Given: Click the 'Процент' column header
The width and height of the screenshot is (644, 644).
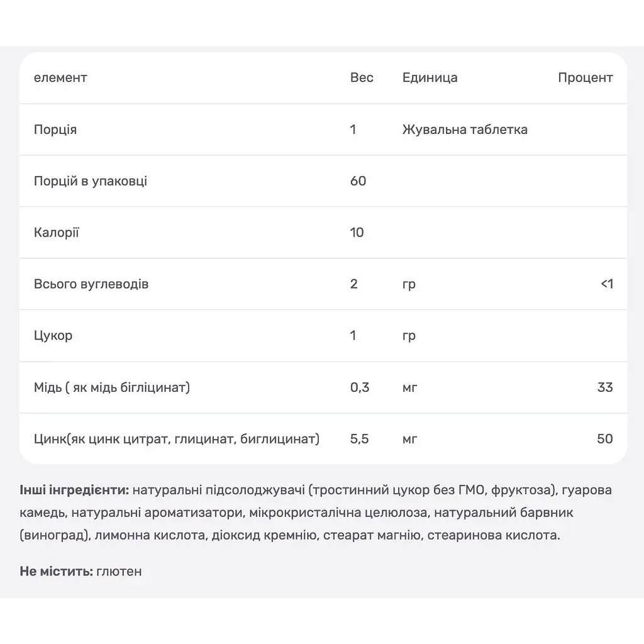Looking at the screenshot, I should pyautogui.click(x=586, y=78).
